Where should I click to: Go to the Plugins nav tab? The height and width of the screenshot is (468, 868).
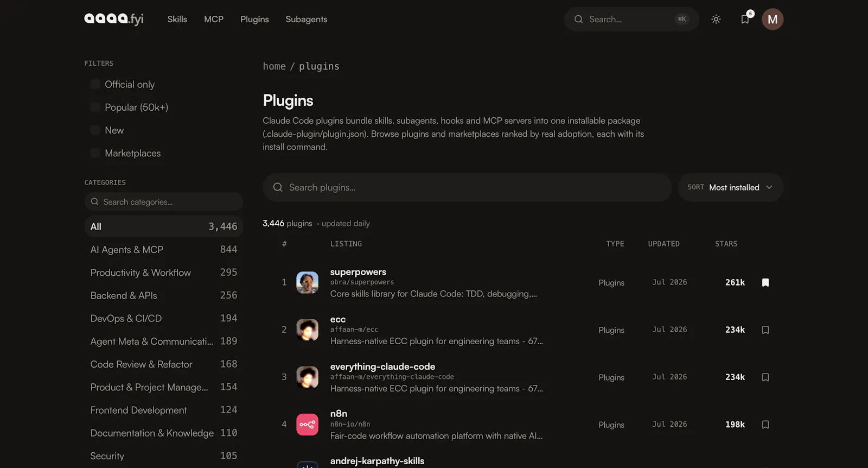254,19
